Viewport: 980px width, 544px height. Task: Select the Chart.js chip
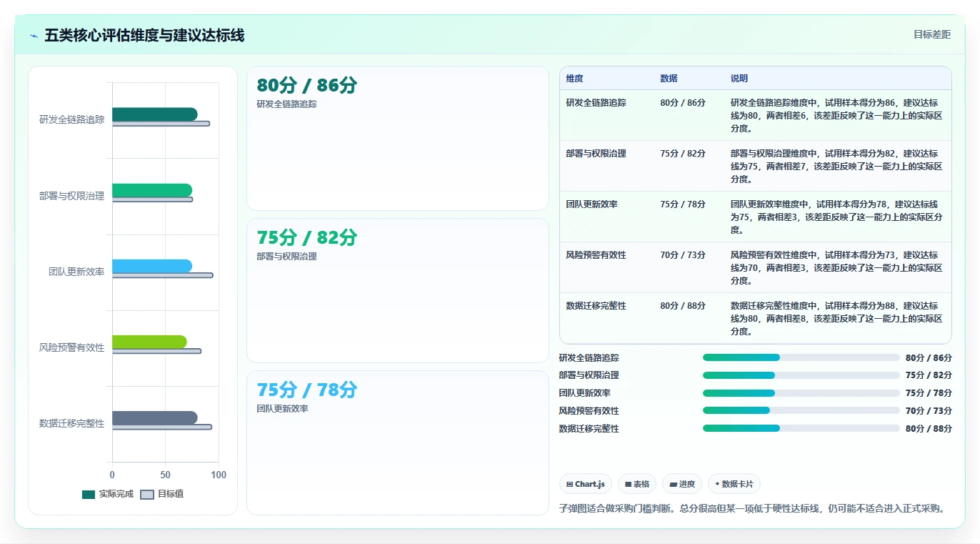[586, 484]
